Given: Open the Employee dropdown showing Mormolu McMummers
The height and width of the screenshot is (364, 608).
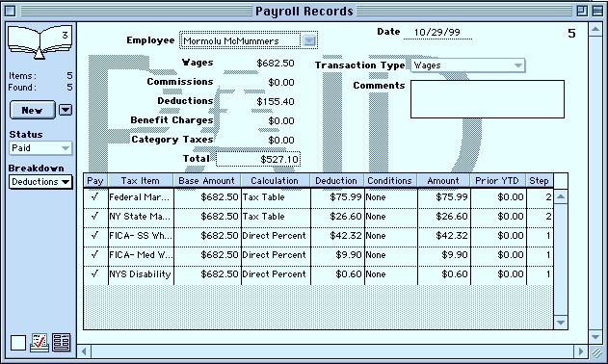Looking at the screenshot, I should (x=249, y=40).
